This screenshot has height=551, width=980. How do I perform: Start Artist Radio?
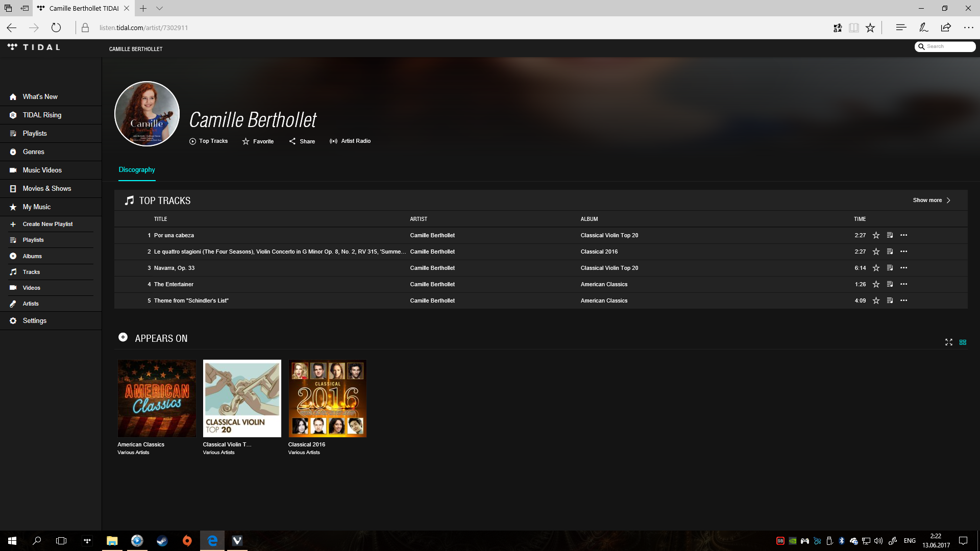click(350, 141)
